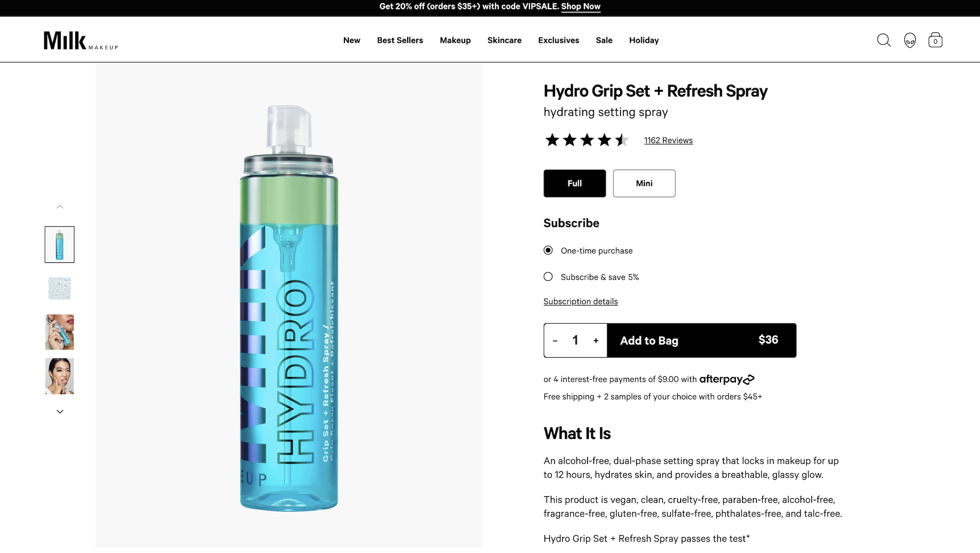Image resolution: width=980 pixels, height=553 pixels.
Task: Choose the Mini size option
Action: tap(644, 183)
